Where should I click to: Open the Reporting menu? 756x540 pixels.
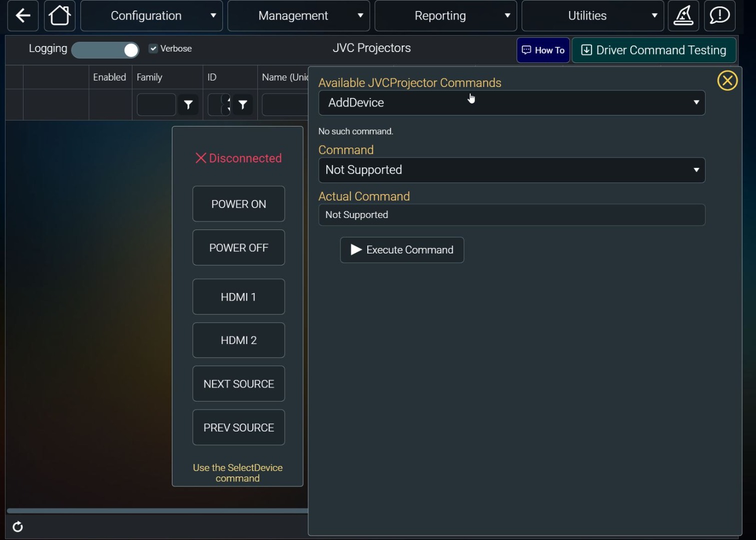(446, 16)
